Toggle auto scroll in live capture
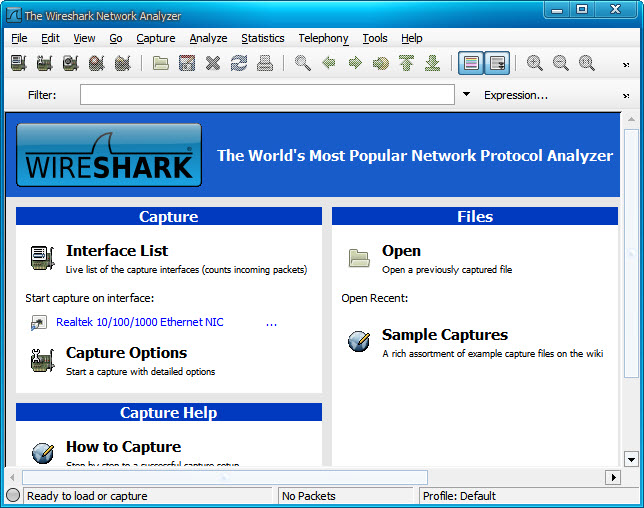The width and height of the screenshot is (644, 508). 496,64
